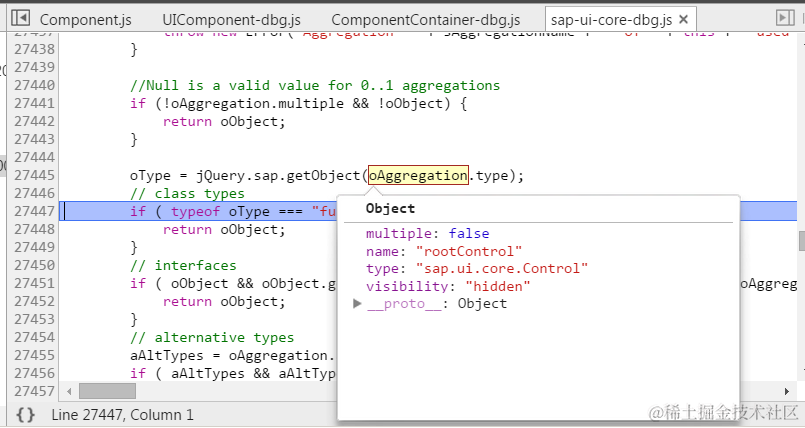The width and height of the screenshot is (805, 428).
Task: Click the '// class types' comment
Action: 187,193
